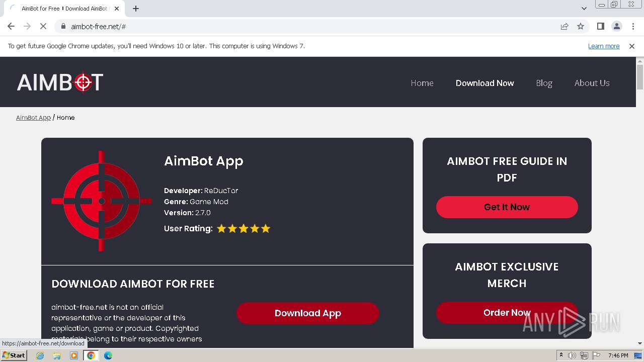
Task: Toggle the browser side panel icon
Action: click(600, 26)
